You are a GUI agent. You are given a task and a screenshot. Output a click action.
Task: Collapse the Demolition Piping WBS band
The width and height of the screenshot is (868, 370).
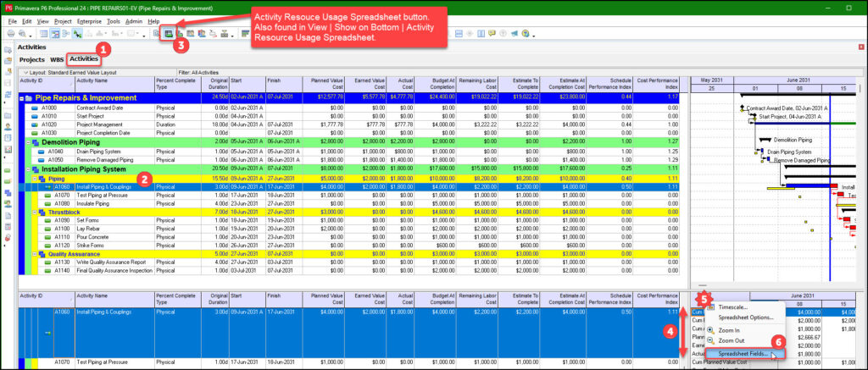pos(28,142)
